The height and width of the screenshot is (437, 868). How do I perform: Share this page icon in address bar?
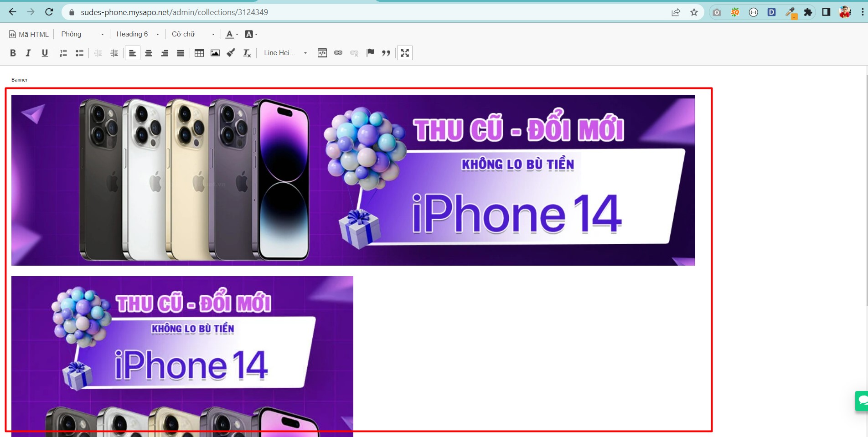(676, 12)
